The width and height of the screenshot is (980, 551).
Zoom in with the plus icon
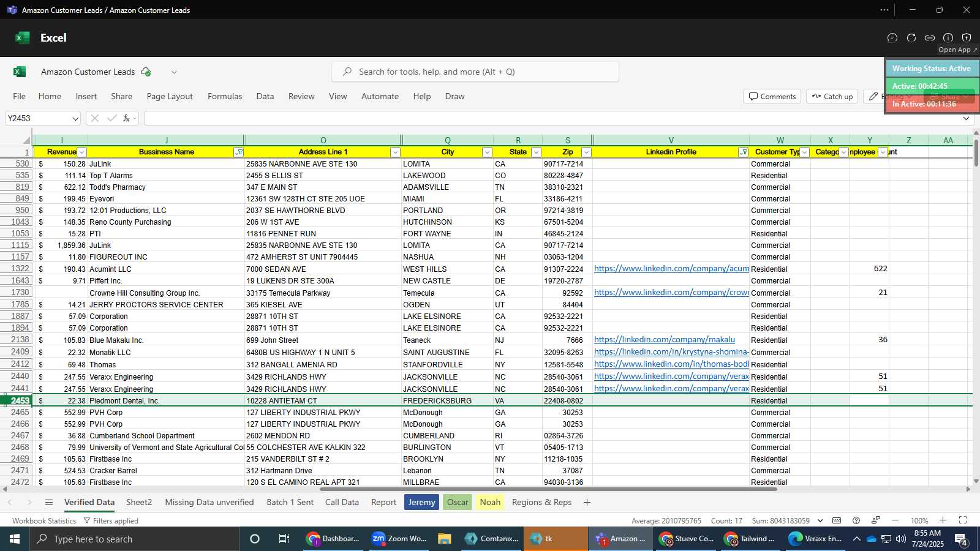click(943, 520)
